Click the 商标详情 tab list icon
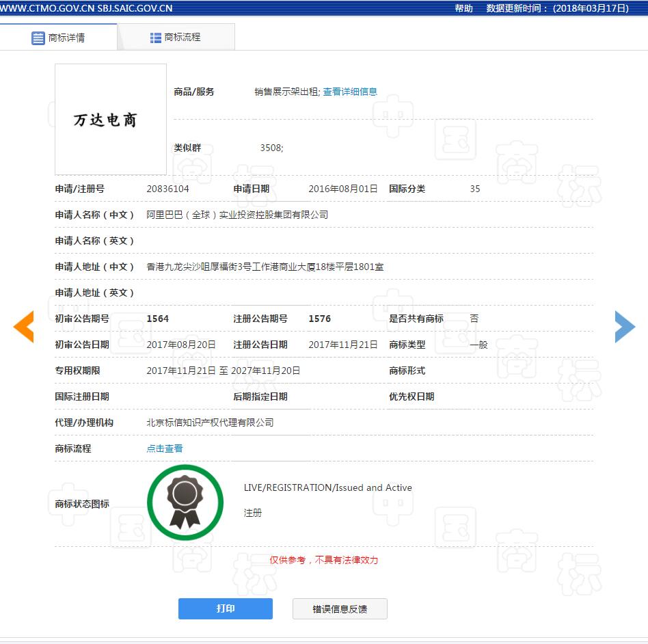 click(38, 38)
